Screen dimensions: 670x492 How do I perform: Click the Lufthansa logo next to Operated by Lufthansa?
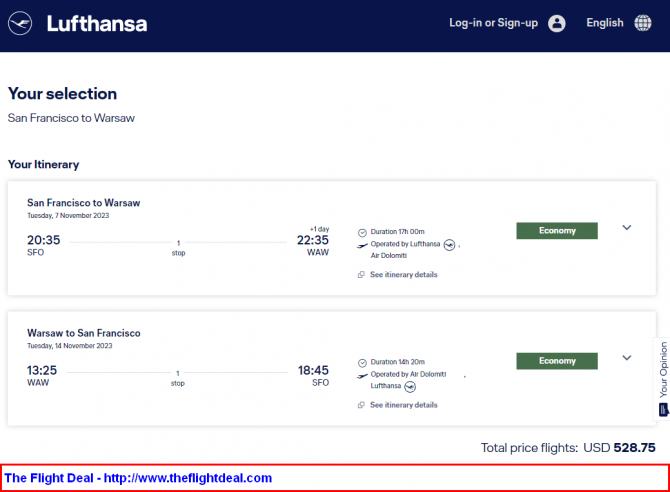[x=450, y=245]
